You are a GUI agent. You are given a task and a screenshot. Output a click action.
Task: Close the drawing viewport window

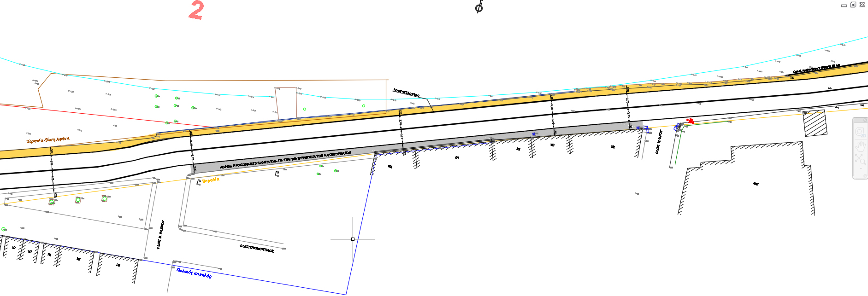tap(862, 5)
